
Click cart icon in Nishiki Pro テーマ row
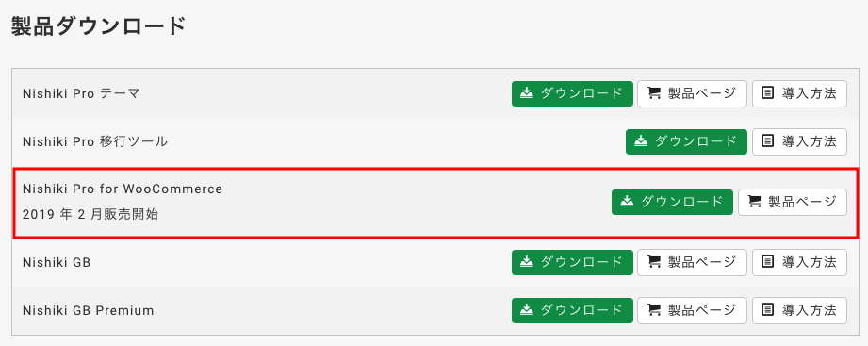[654, 93]
